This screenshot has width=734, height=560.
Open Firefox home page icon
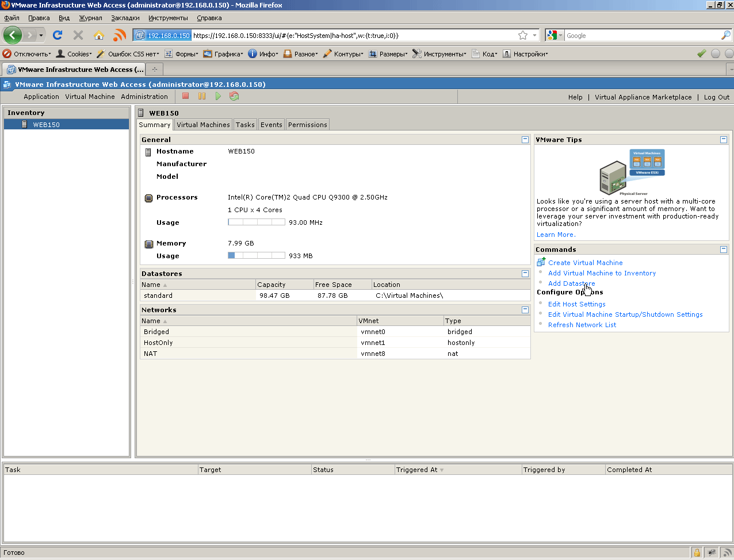click(99, 36)
